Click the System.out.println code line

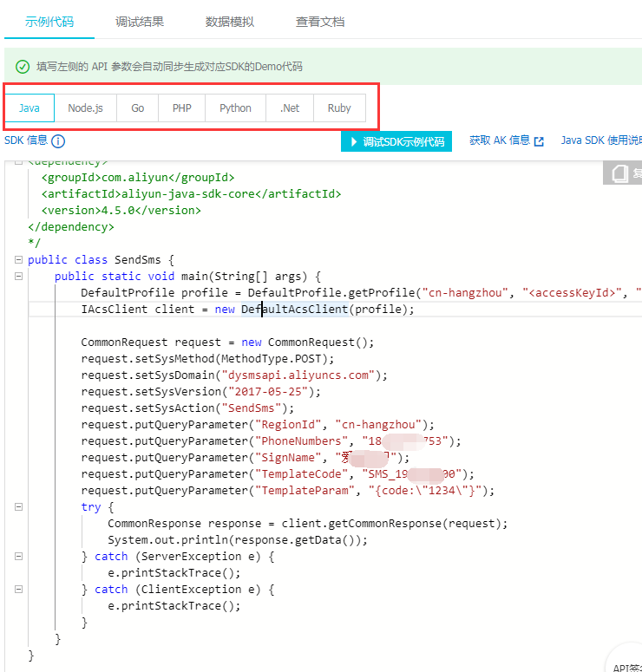(238, 540)
